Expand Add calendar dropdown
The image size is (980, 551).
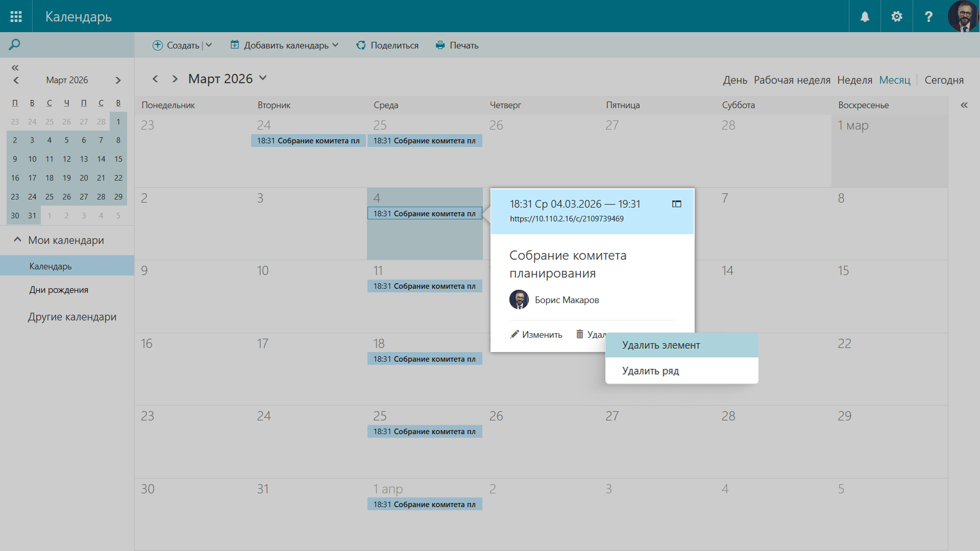click(x=335, y=45)
